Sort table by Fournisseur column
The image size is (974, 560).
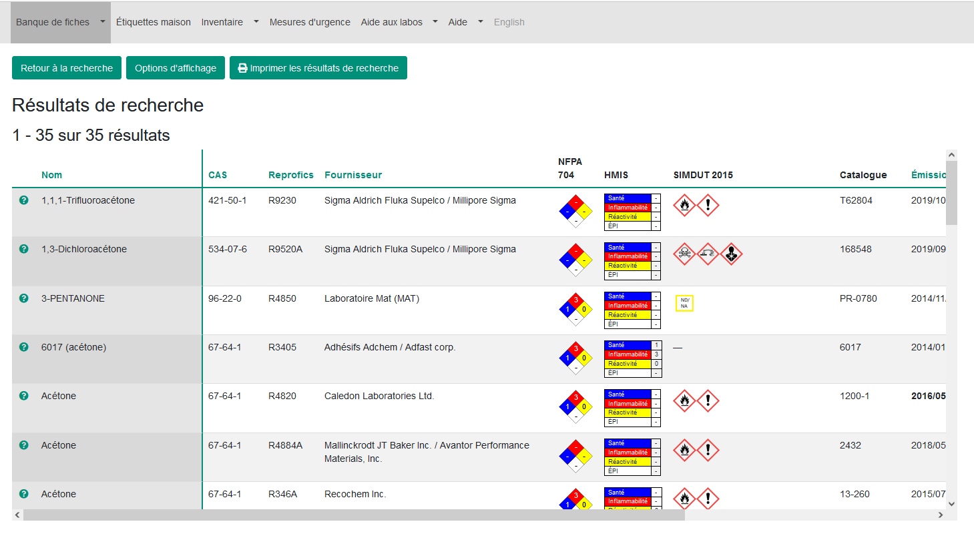[x=353, y=175]
